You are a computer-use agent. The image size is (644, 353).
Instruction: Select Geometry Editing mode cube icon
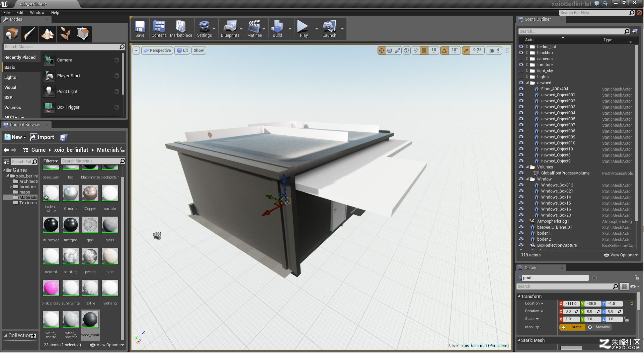[x=83, y=34]
